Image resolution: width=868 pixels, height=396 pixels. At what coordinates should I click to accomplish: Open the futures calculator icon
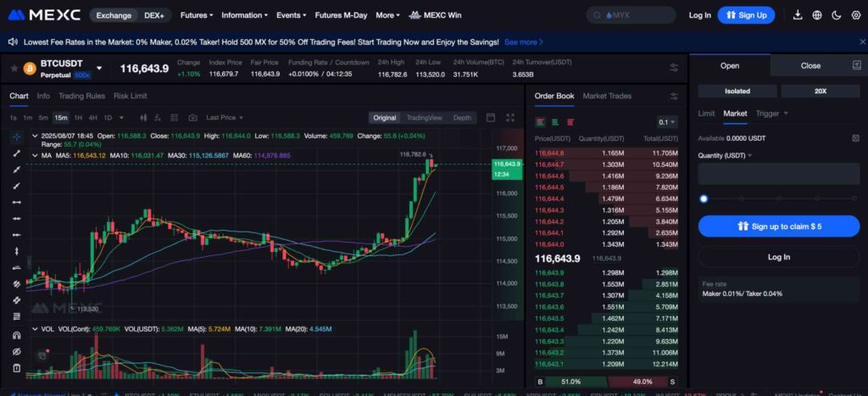(x=855, y=138)
